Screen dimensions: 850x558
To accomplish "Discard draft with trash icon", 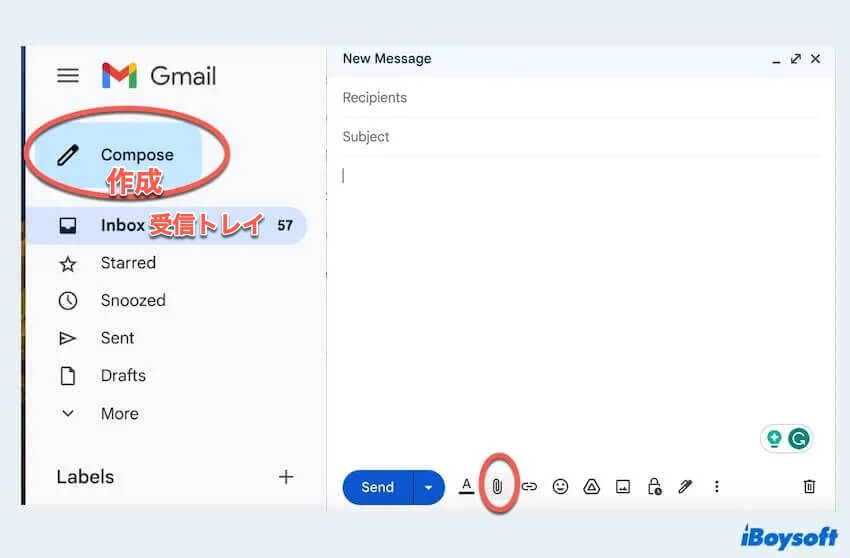I will 809,487.
